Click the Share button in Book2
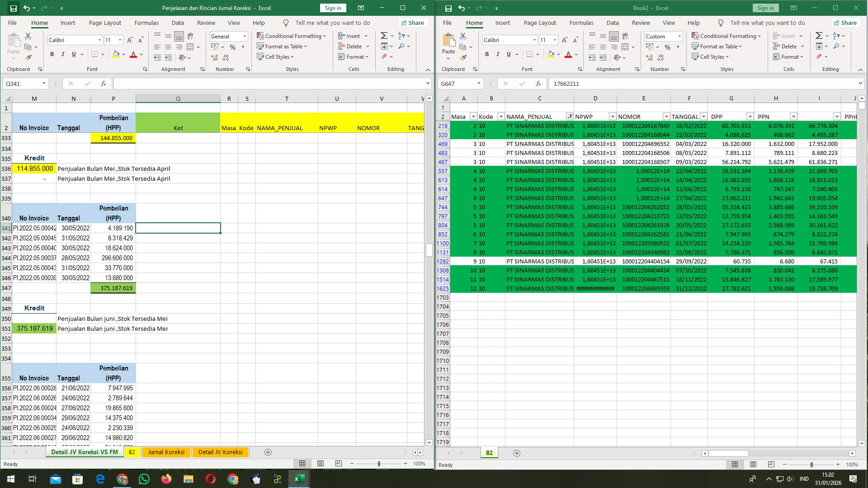This screenshot has height=488, width=868. tap(845, 23)
